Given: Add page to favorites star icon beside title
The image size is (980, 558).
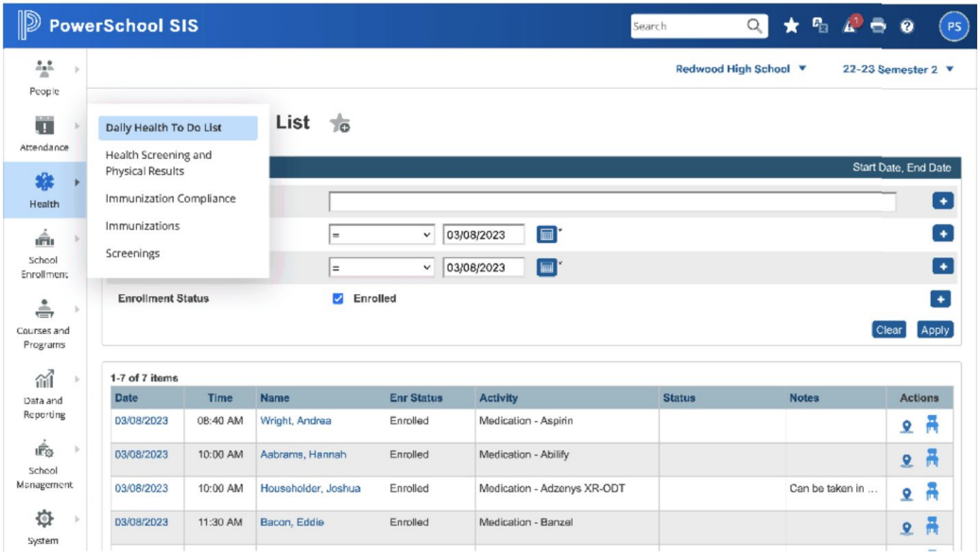Looking at the screenshot, I should pos(340,124).
